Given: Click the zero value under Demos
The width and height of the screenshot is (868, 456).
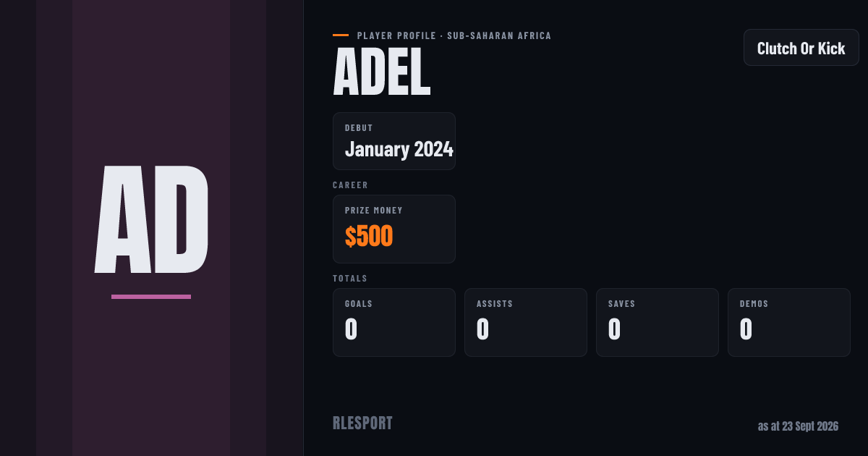Looking at the screenshot, I should (746, 329).
